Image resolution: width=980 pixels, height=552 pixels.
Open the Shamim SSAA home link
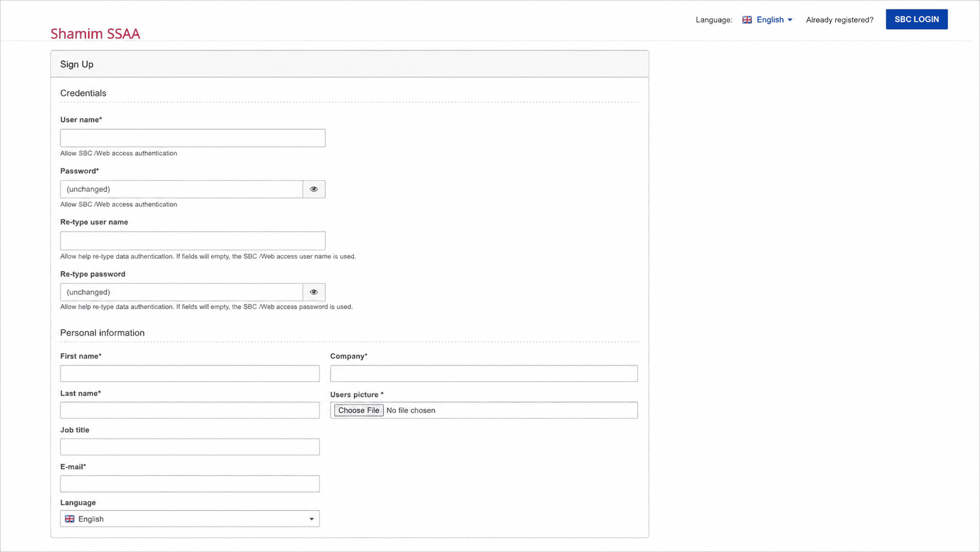(x=95, y=33)
